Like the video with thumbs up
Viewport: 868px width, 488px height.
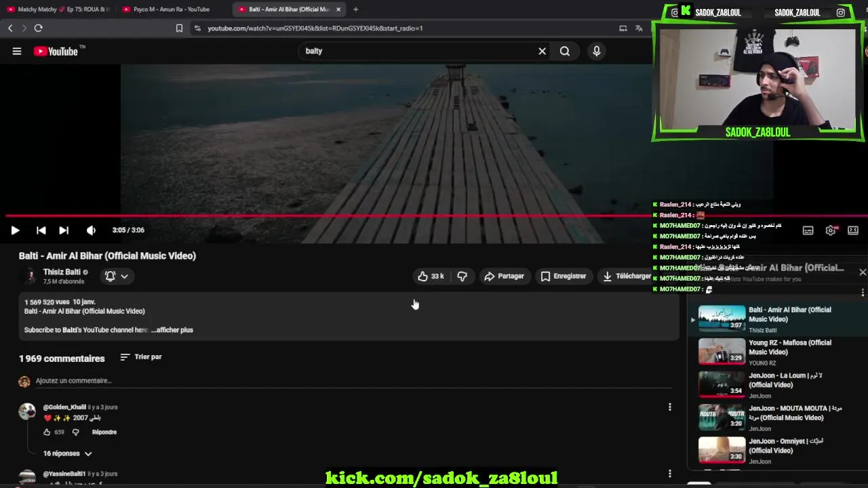[431, 276]
